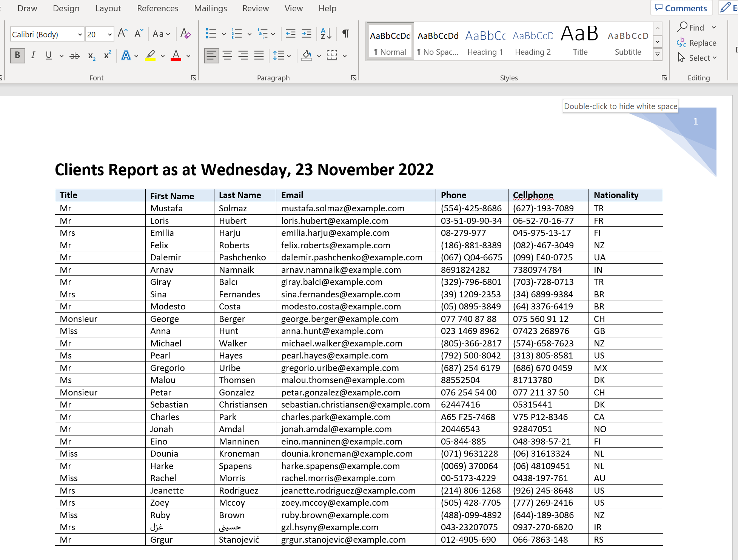
Task: Click the Sort A-Z icon
Action: tap(326, 34)
